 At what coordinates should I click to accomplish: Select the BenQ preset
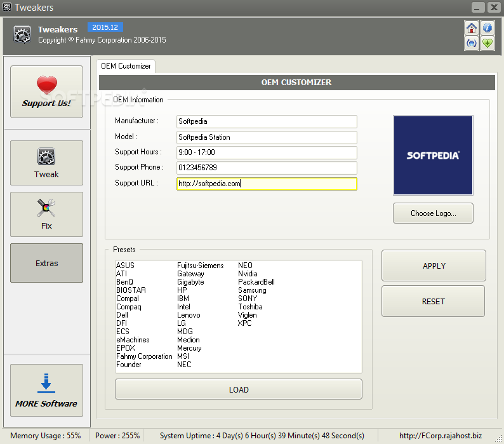(124, 282)
